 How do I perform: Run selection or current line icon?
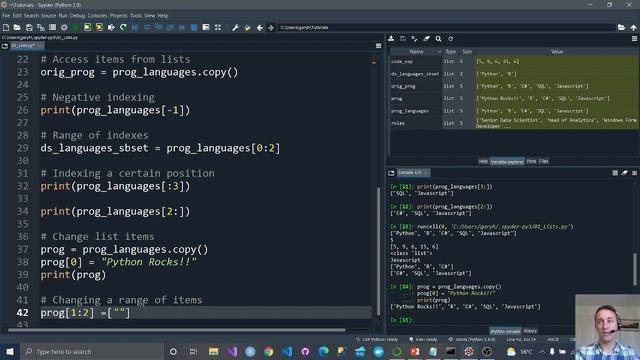point(111,27)
